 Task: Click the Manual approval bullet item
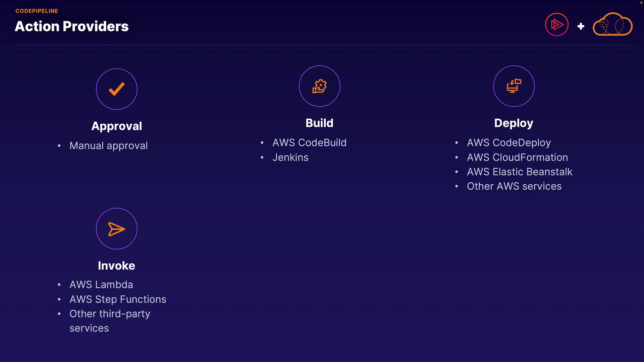click(109, 146)
